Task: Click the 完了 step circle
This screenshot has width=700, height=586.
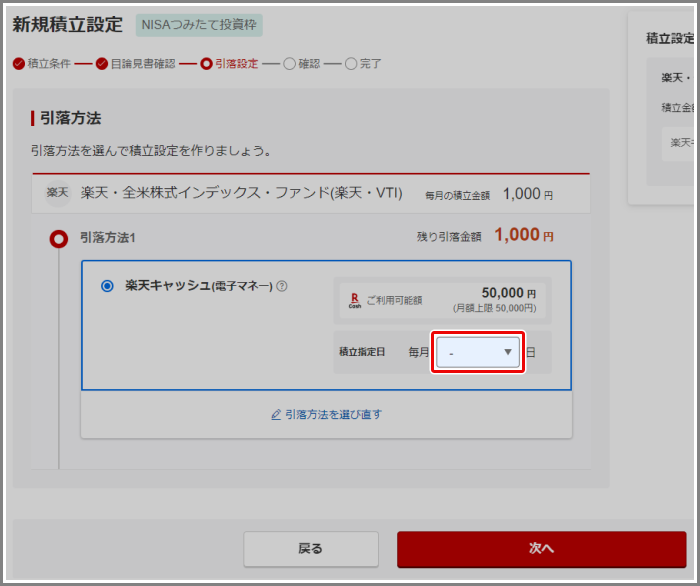Action: pos(351,64)
